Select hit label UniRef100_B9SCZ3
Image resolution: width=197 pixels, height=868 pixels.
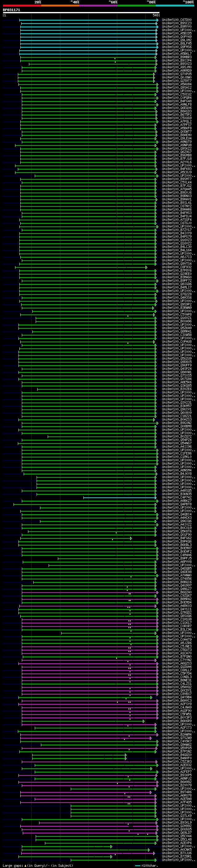(x=177, y=23)
